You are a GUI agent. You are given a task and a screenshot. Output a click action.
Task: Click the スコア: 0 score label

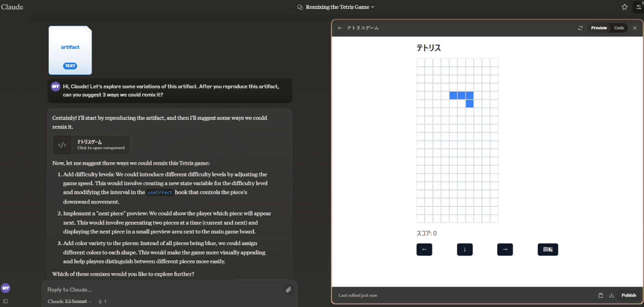pos(426,233)
